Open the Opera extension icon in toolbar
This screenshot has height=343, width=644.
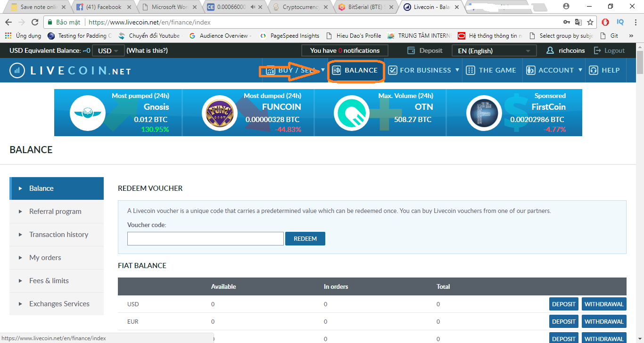coord(605,22)
